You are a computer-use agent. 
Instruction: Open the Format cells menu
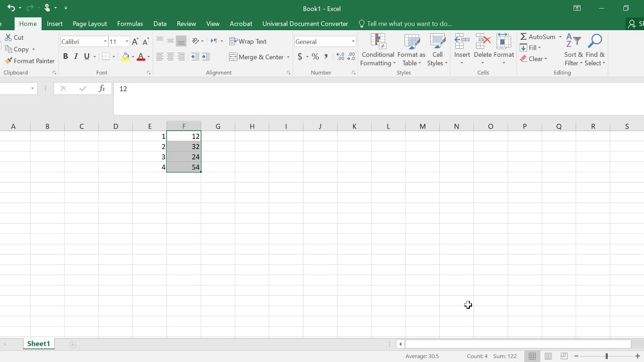pos(504,50)
